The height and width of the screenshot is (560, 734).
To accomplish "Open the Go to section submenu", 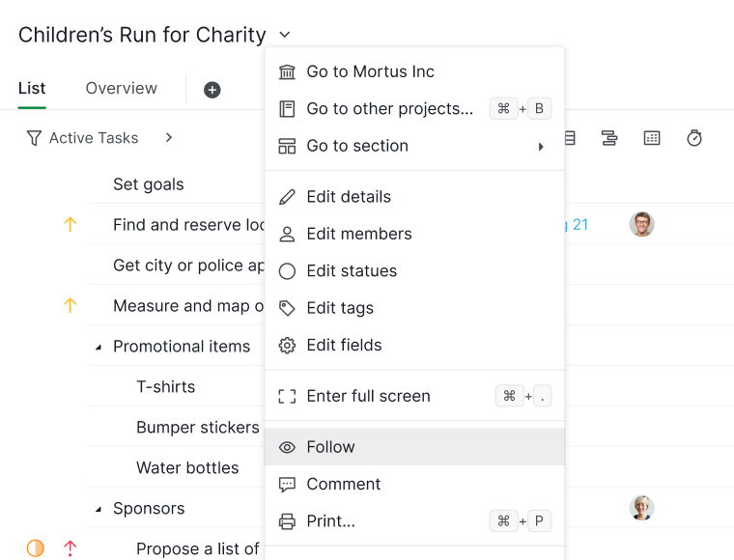I will [x=414, y=146].
